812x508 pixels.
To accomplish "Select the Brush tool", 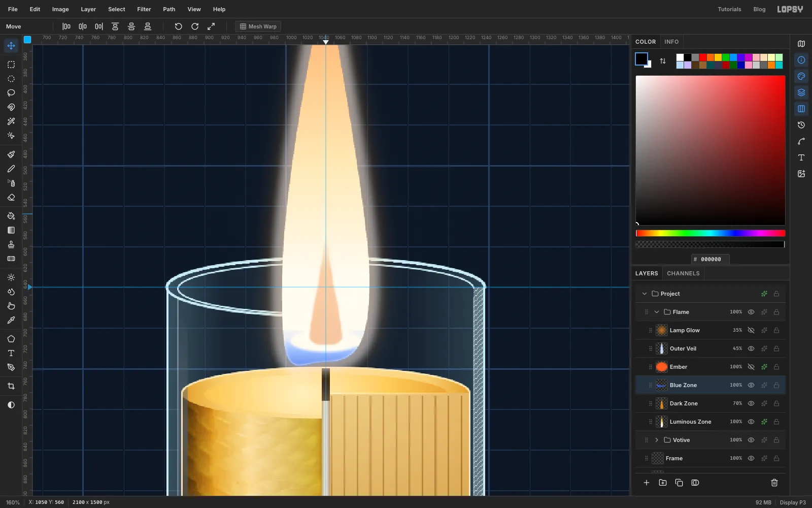I will pyautogui.click(x=11, y=154).
